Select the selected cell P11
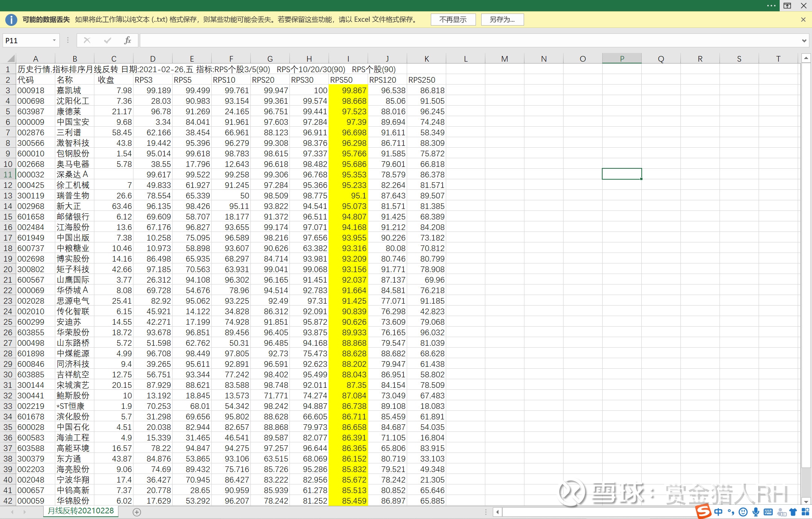The width and height of the screenshot is (812, 519). [x=622, y=174]
